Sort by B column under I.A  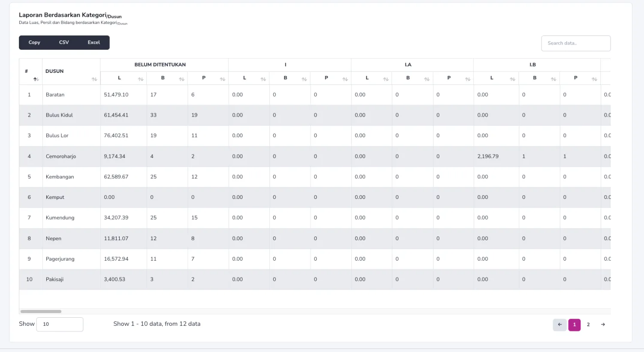(426, 79)
